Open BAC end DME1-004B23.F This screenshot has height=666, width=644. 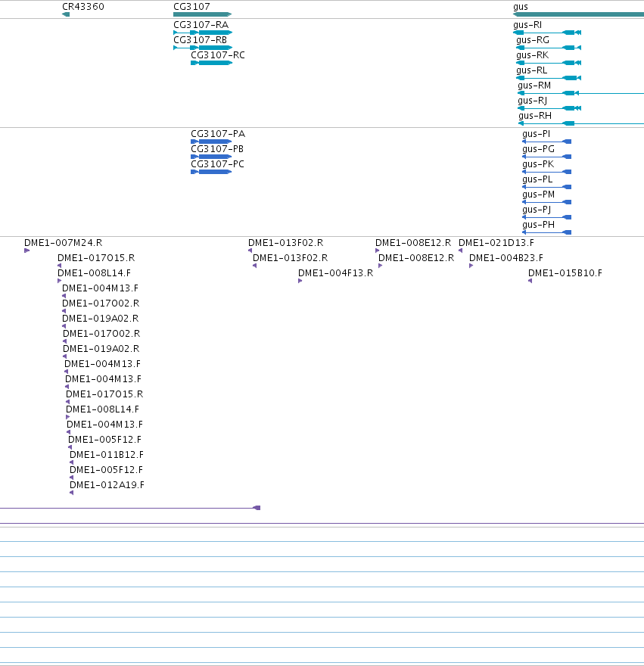click(471, 266)
